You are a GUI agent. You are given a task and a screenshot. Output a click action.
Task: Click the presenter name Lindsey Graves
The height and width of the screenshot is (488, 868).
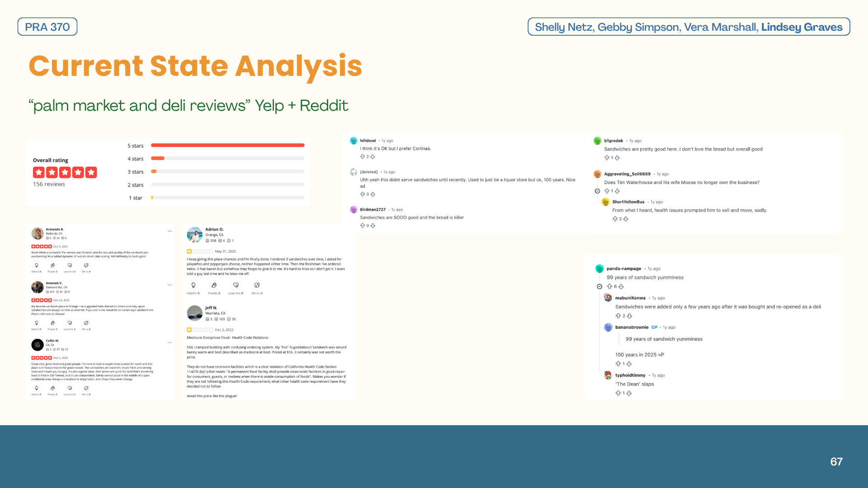pyautogui.click(x=802, y=27)
